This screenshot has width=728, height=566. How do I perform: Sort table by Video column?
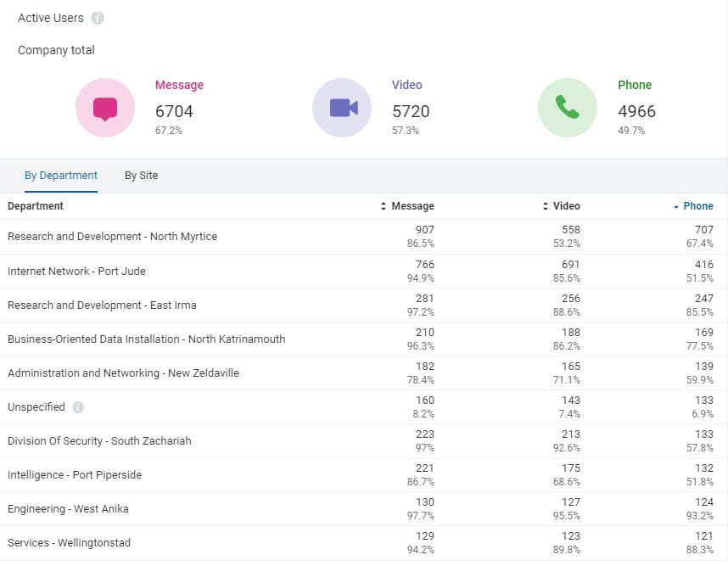coord(562,206)
